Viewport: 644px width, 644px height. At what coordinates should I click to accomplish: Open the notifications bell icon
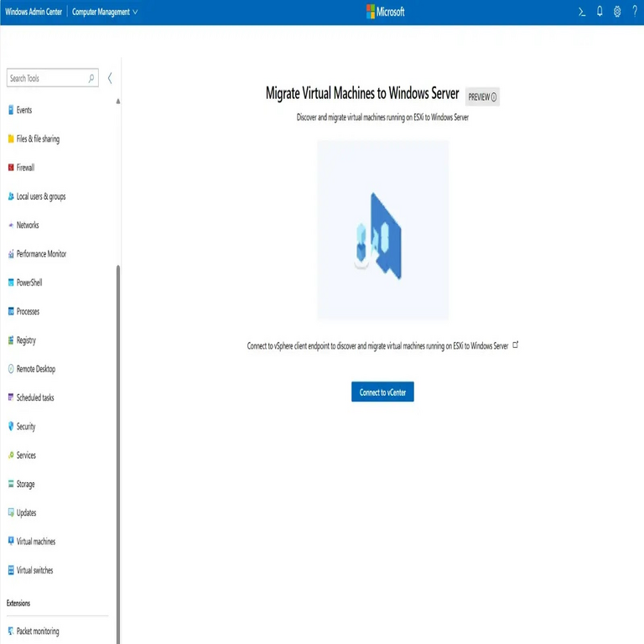pyautogui.click(x=600, y=12)
